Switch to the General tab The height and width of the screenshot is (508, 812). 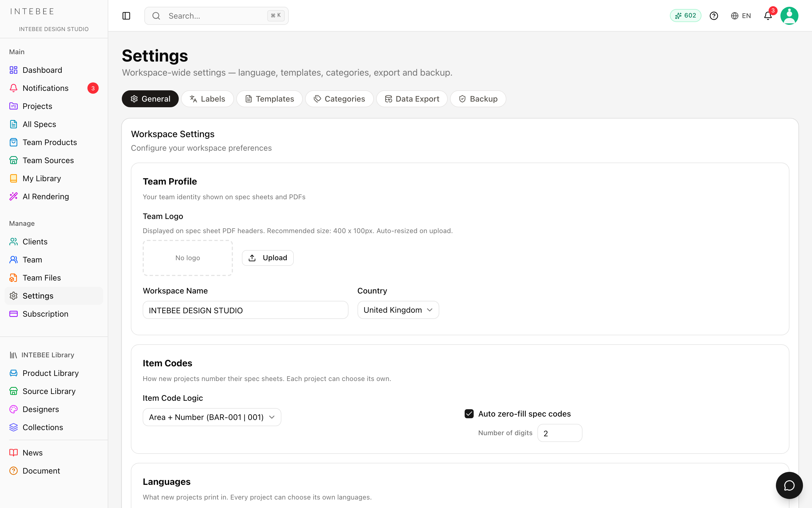coord(150,99)
